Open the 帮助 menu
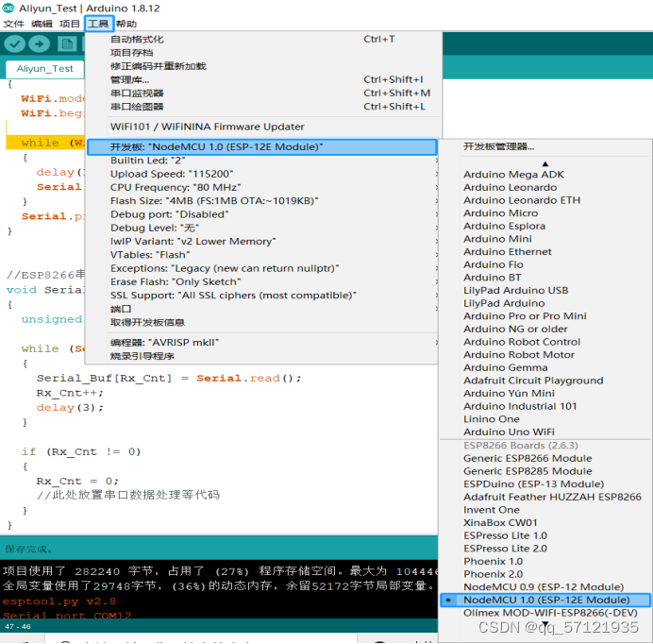 pos(126,24)
